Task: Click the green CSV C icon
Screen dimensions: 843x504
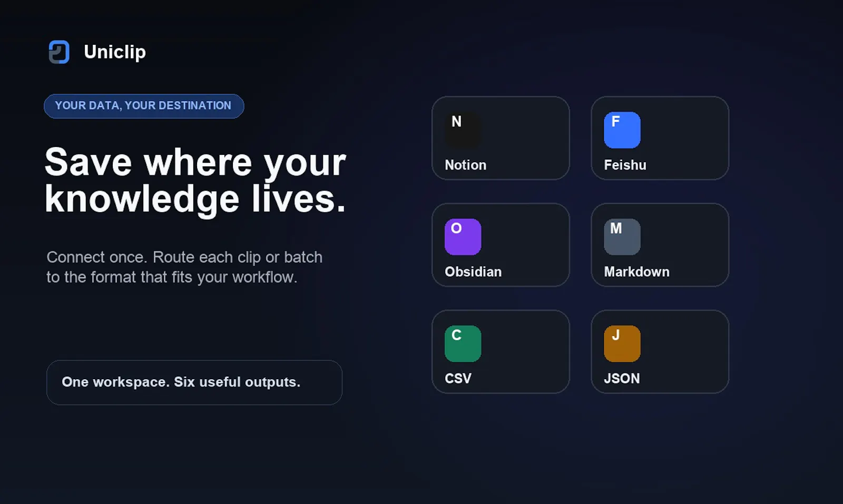Action: 463,344
